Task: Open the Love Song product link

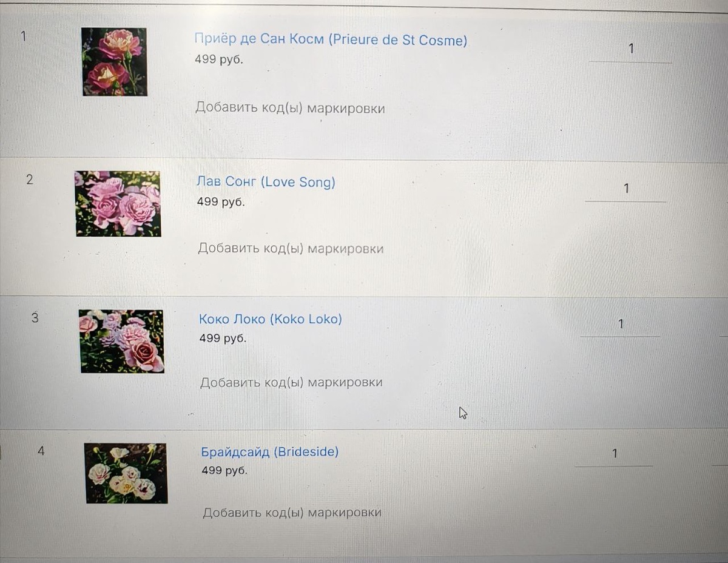Action: (266, 182)
